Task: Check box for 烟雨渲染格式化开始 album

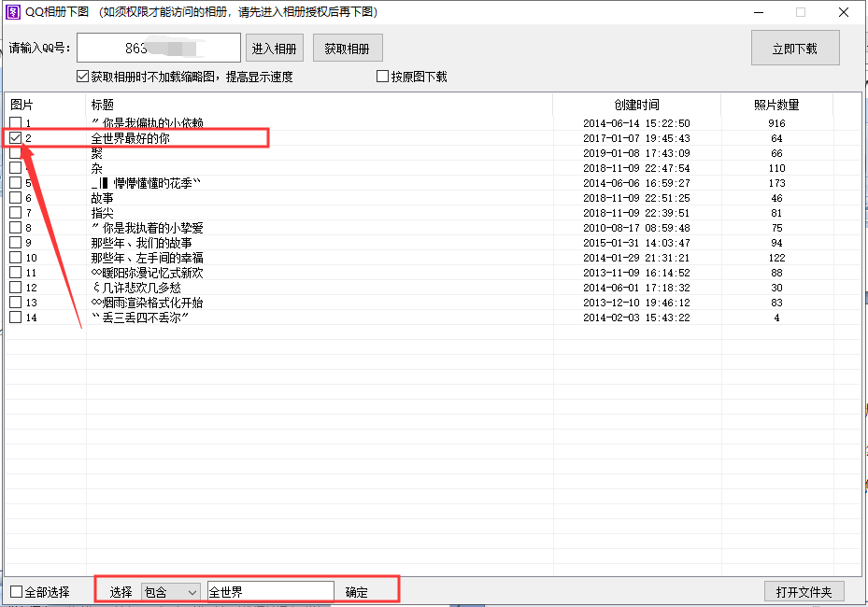Action: 16,303
